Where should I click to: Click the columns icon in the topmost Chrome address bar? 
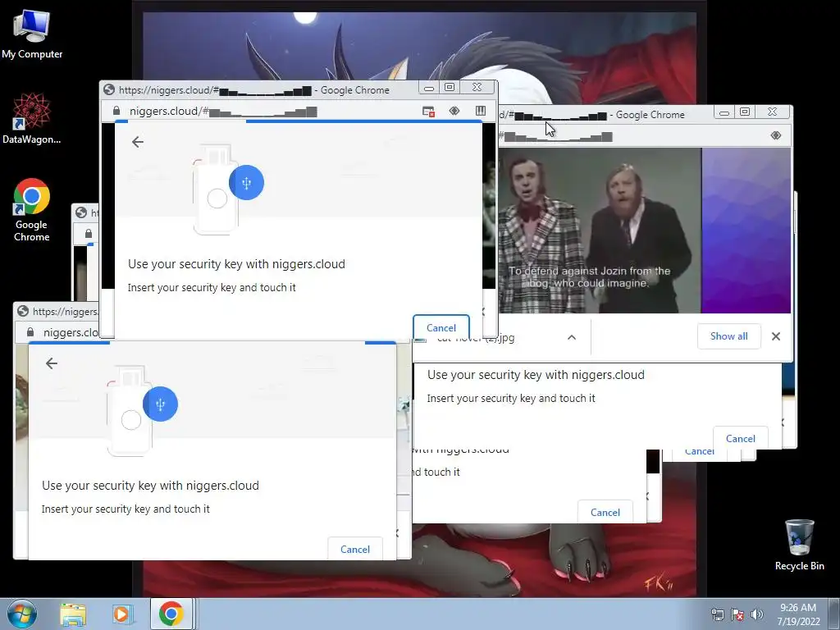[x=481, y=111]
